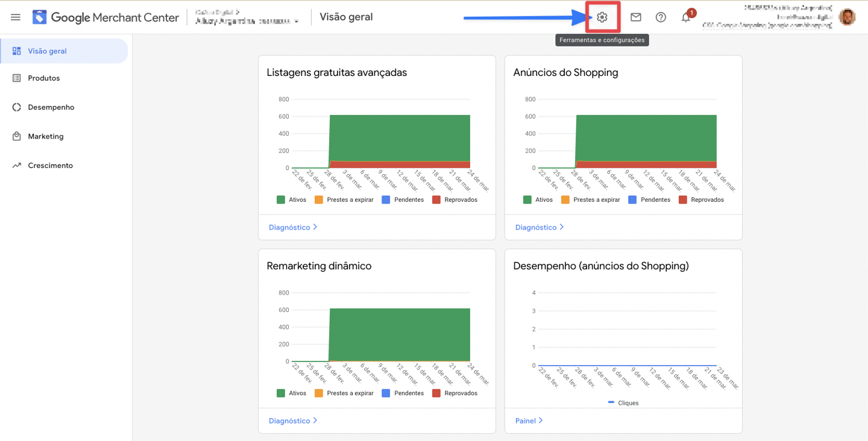868x441 pixels.
Task: Click the user profile avatar
Action: tap(847, 17)
